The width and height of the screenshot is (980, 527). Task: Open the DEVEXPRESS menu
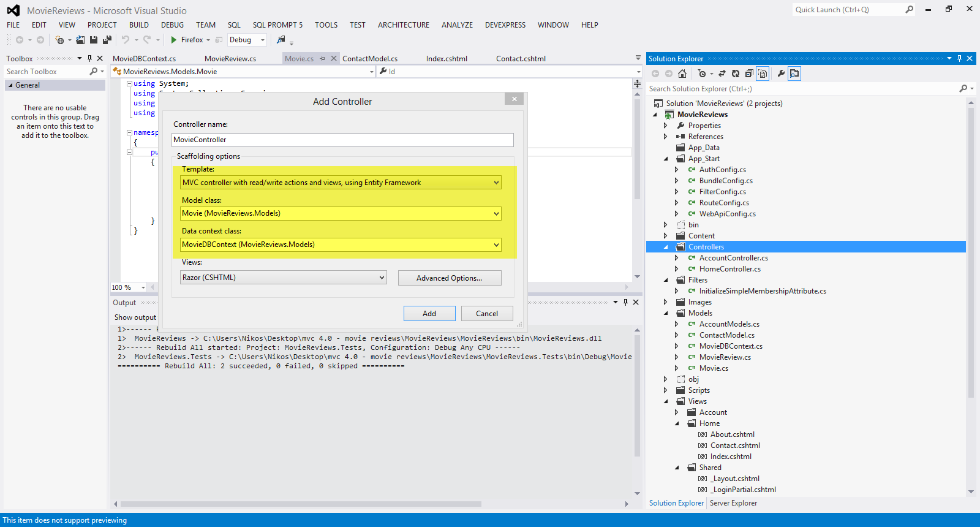tap(505, 25)
